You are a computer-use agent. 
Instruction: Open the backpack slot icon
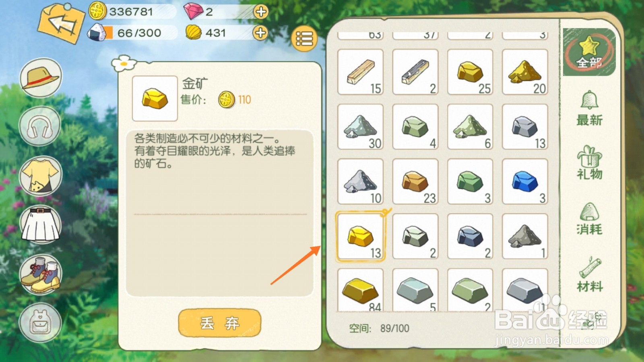click(40, 323)
